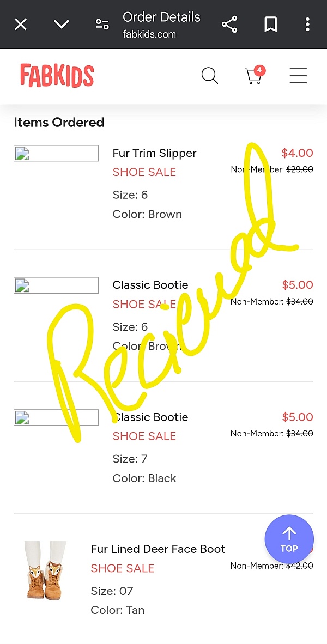This screenshot has height=644, width=327.
Task: Bookmark this Order Details page
Action: click(x=271, y=24)
